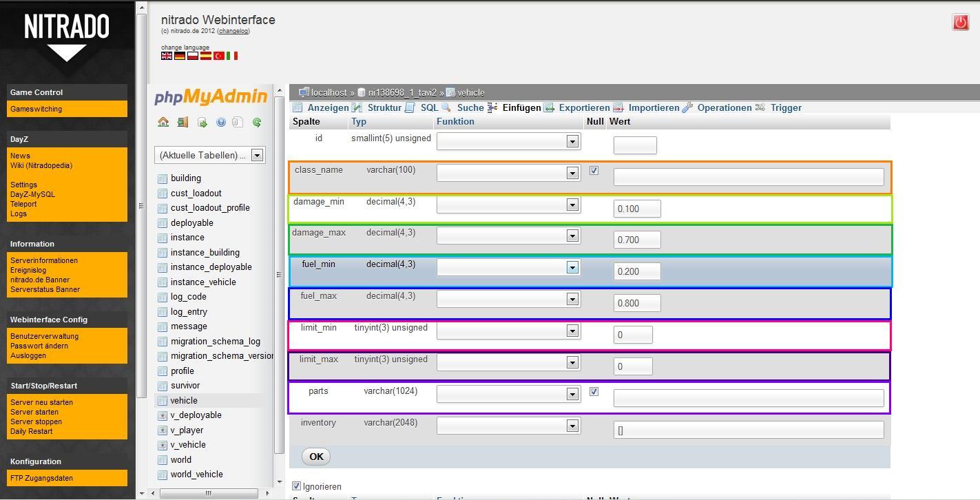Open phpMyAdmin help documentation icon
This screenshot has height=500, width=980.
[221, 122]
